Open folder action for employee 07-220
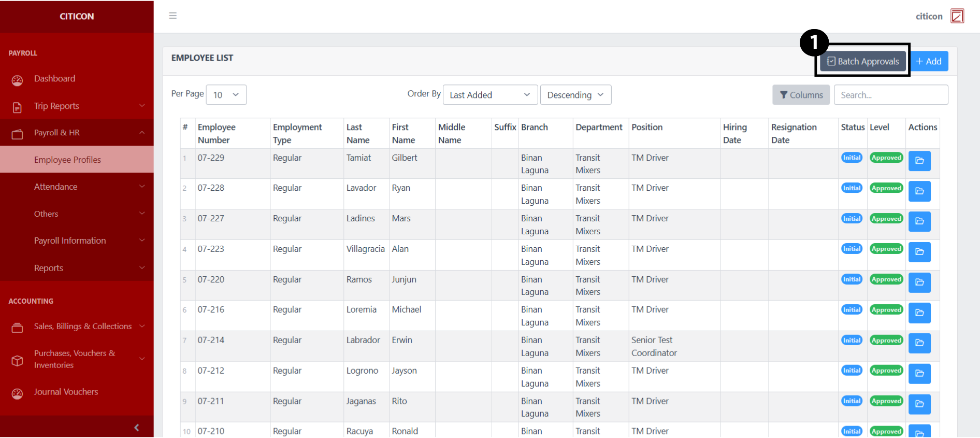Screen dimensions: 980x438 [x=919, y=282]
